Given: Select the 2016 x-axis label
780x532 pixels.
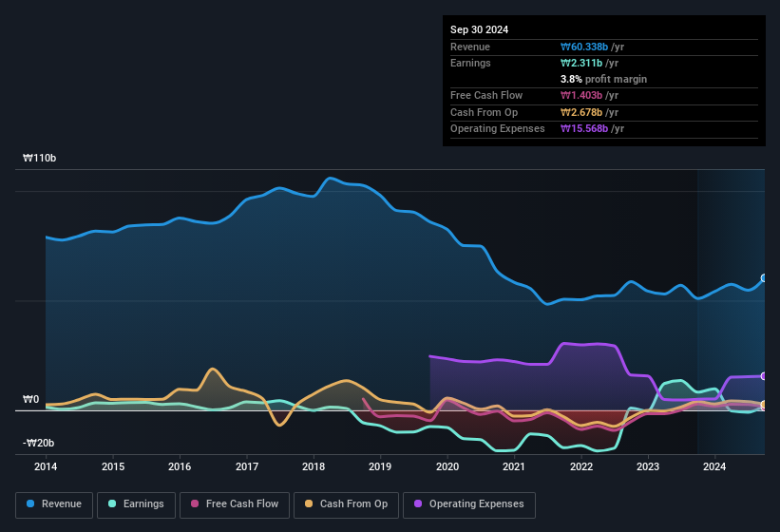Looking at the screenshot, I should click(x=180, y=466).
